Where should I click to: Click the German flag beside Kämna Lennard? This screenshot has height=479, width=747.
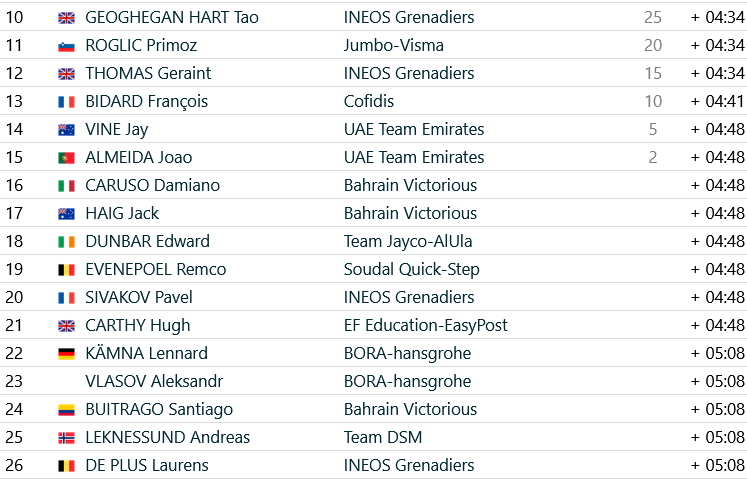pyautogui.click(x=66, y=354)
